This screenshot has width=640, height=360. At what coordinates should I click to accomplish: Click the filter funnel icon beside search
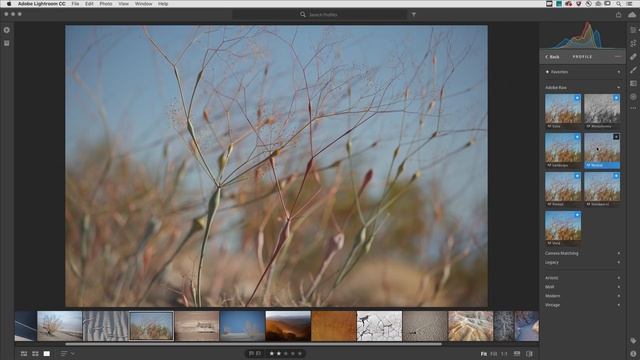(413, 15)
